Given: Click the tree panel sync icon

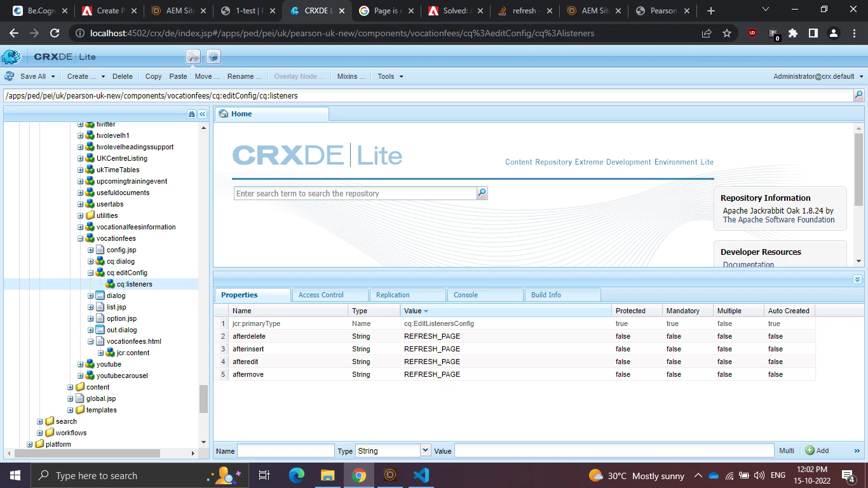Looking at the screenshot, I should coord(191,114).
